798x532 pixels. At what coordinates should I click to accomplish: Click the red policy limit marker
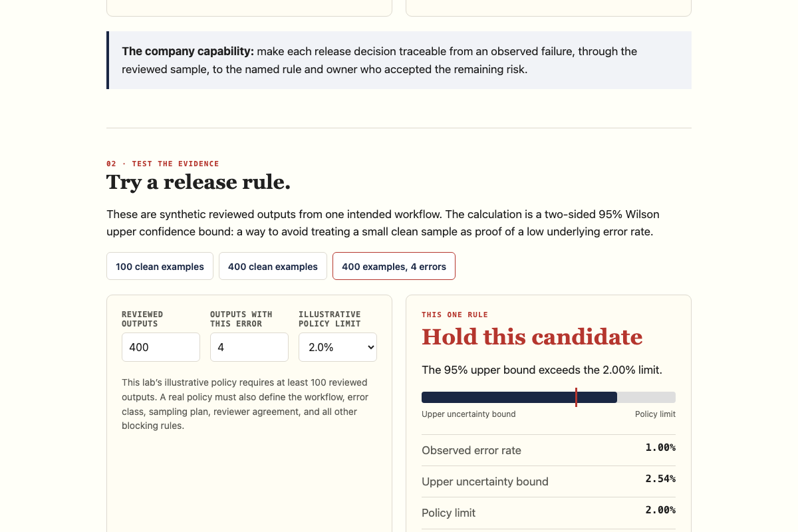(576, 398)
